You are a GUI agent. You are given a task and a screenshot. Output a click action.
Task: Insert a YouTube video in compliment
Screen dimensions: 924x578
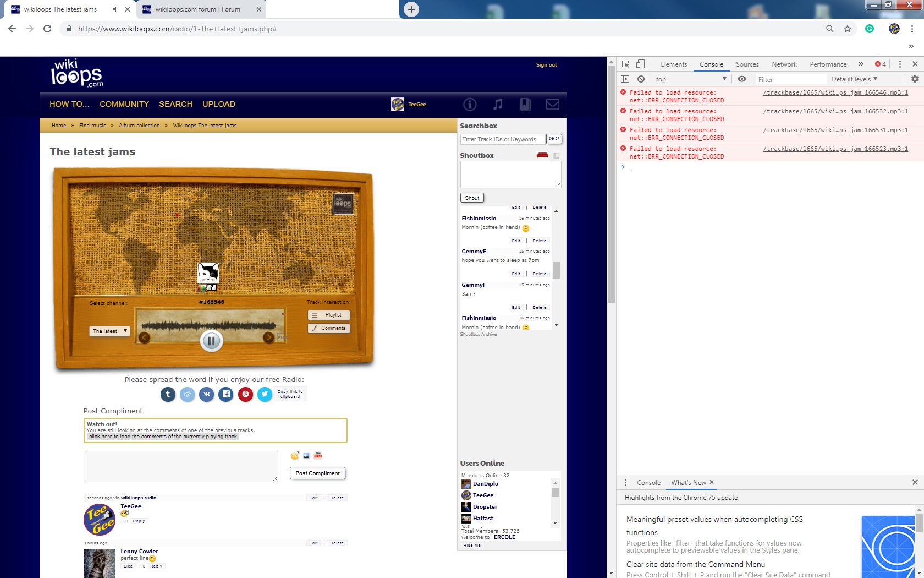tap(318, 455)
